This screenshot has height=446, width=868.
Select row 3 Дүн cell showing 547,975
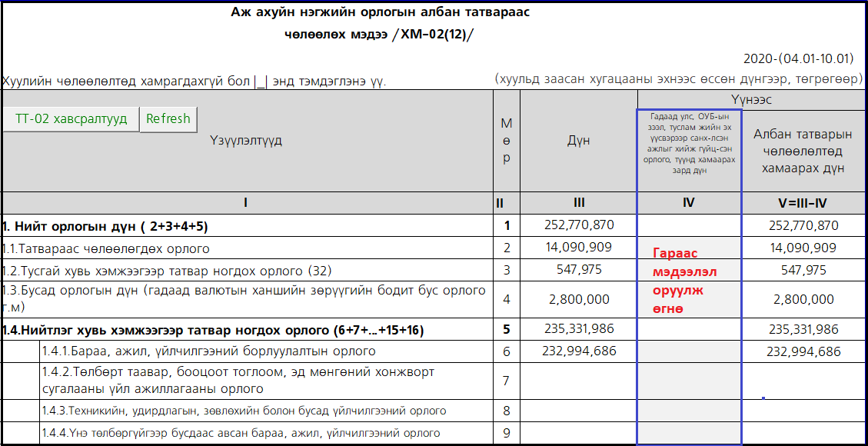pos(578,270)
